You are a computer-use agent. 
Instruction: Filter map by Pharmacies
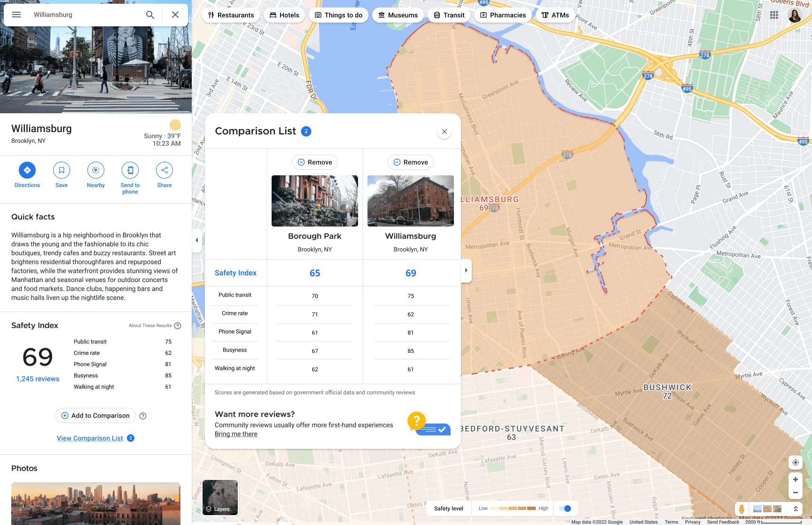click(x=503, y=15)
